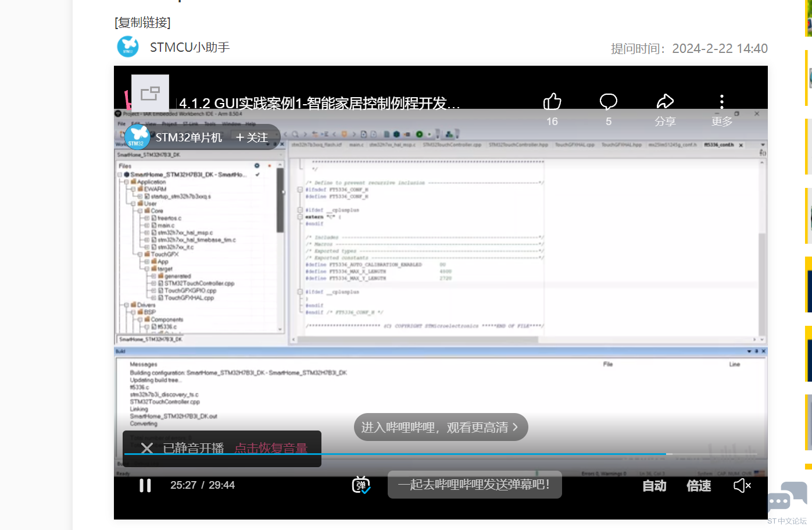Screen dimensions: 812x530
Task: Open the video comments bubble icon
Action: tap(609, 102)
